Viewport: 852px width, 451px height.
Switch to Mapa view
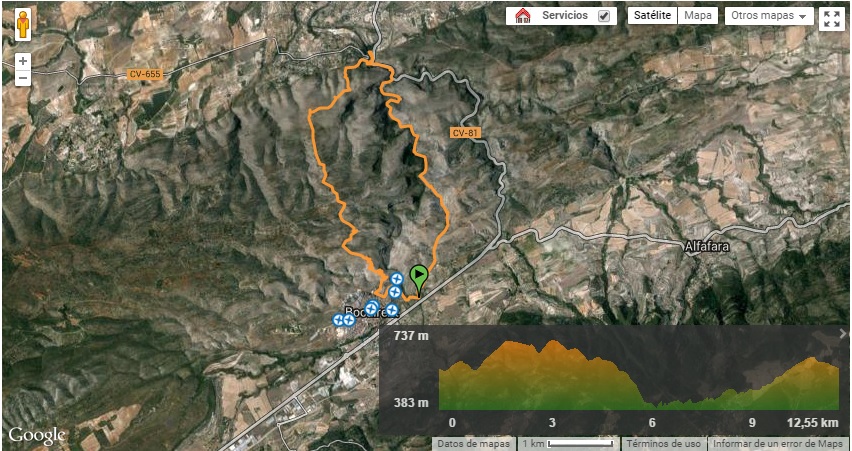tap(698, 16)
